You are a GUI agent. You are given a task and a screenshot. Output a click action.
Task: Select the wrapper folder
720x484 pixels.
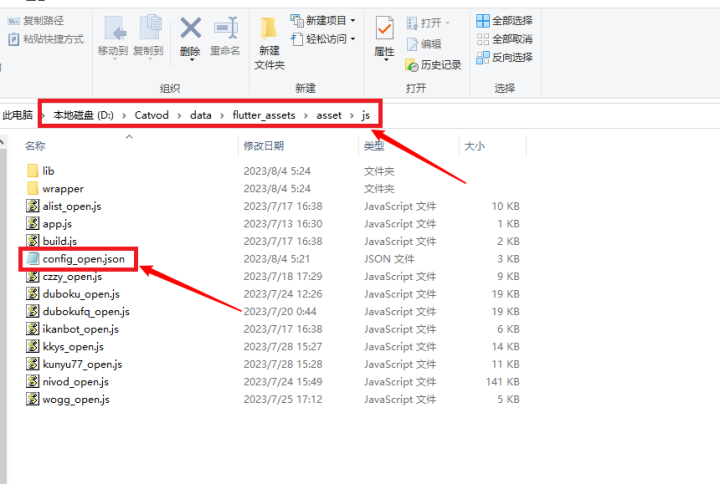[62, 189]
